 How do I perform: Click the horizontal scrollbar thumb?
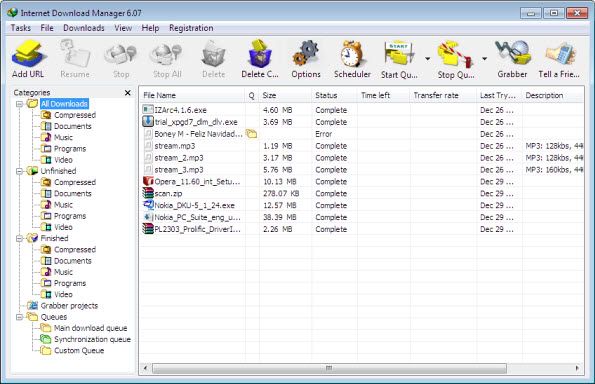pyautogui.click(x=329, y=368)
